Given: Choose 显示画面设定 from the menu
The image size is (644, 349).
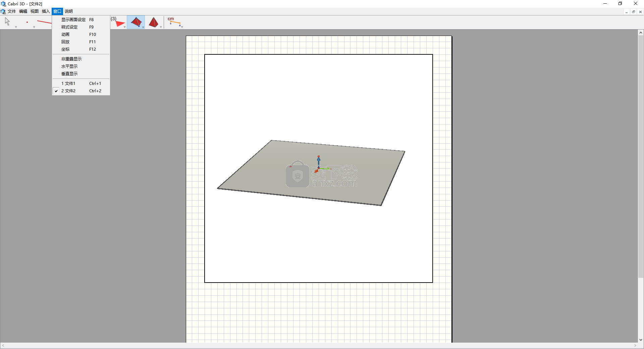Looking at the screenshot, I should click(81, 20).
